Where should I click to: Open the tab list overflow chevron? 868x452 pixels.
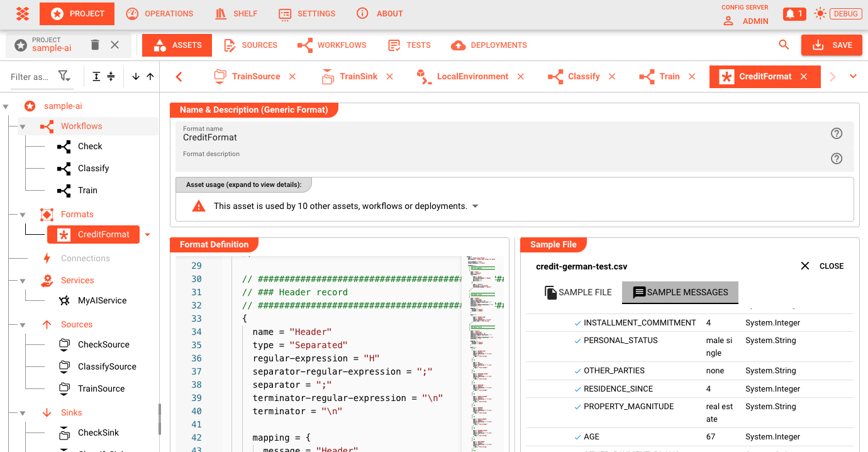[853, 76]
